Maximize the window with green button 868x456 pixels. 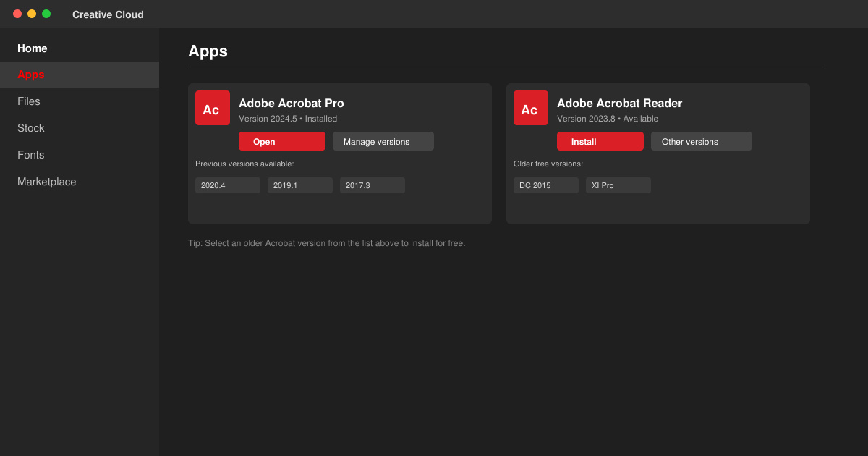[x=46, y=14]
